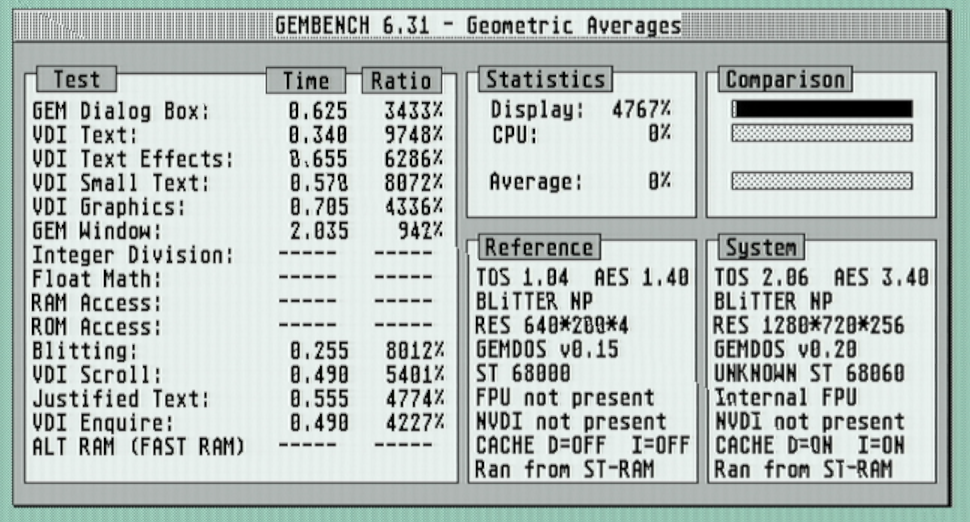This screenshot has height=522, width=970.
Task: Select the 'GEM Dialog Box:' test row
Action: pyautogui.click(x=238, y=111)
